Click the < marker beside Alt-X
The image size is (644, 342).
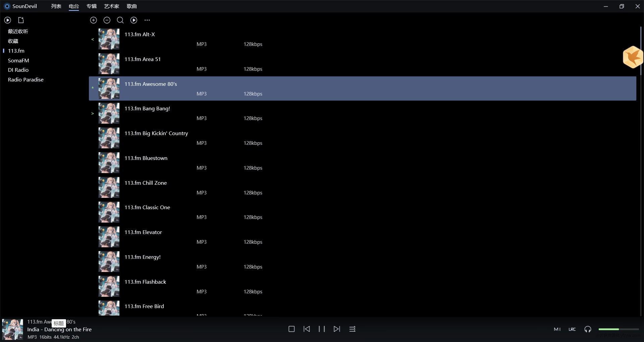[93, 39]
